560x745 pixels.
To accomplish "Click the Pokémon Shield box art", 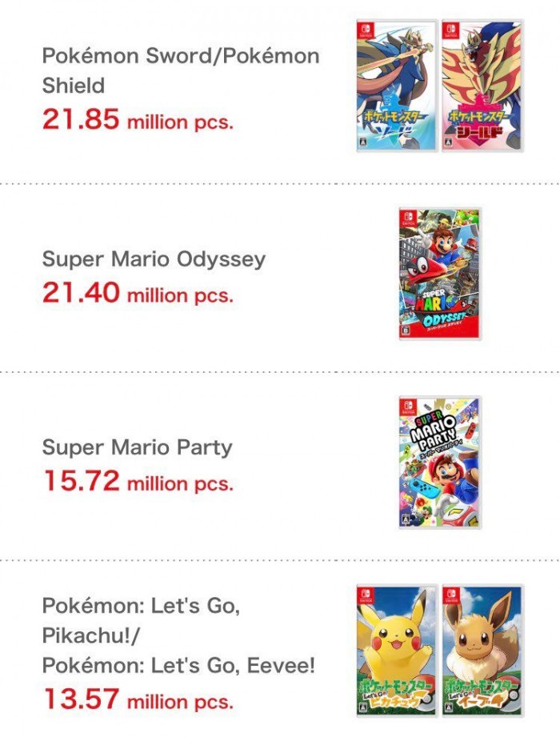I will [x=482, y=86].
